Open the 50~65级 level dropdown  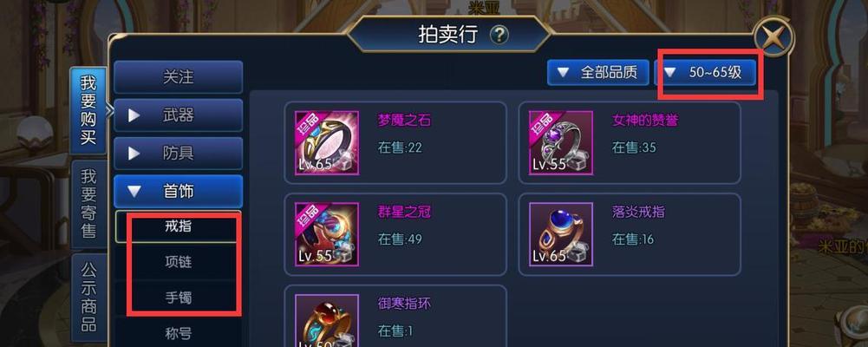click(x=705, y=73)
